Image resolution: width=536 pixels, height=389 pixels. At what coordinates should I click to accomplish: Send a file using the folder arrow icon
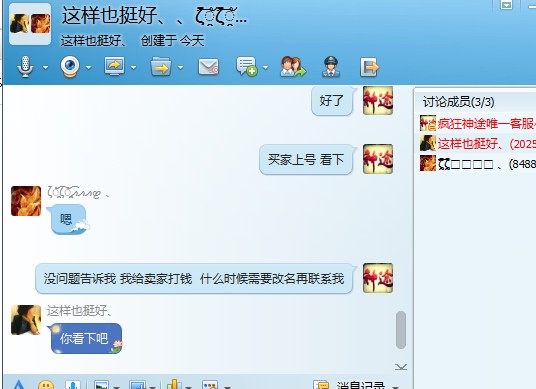point(161,67)
